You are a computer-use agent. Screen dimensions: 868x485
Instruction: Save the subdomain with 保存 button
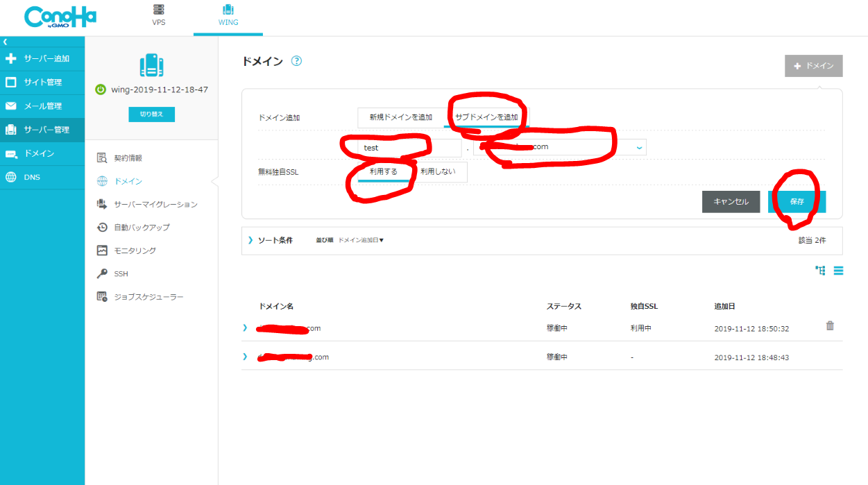pyautogui.click(x=796, y=201)
